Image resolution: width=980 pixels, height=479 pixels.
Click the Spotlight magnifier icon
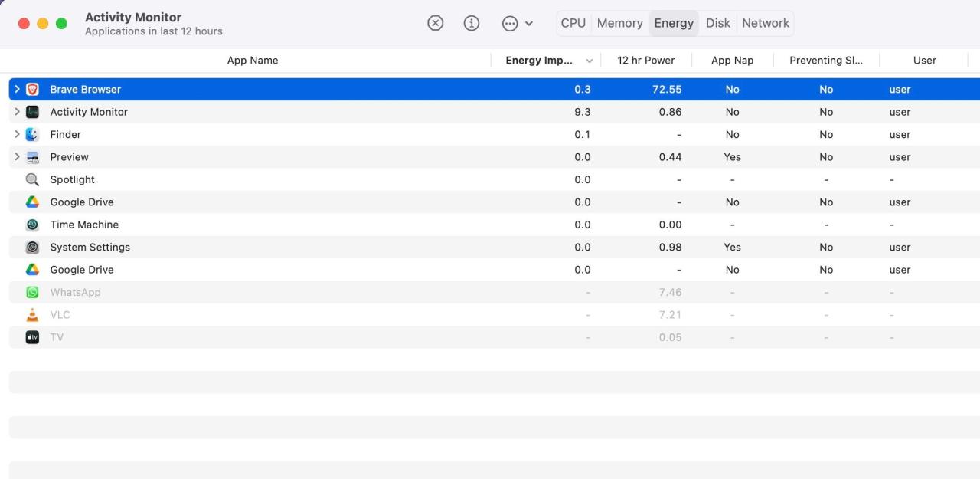point(32,179)
